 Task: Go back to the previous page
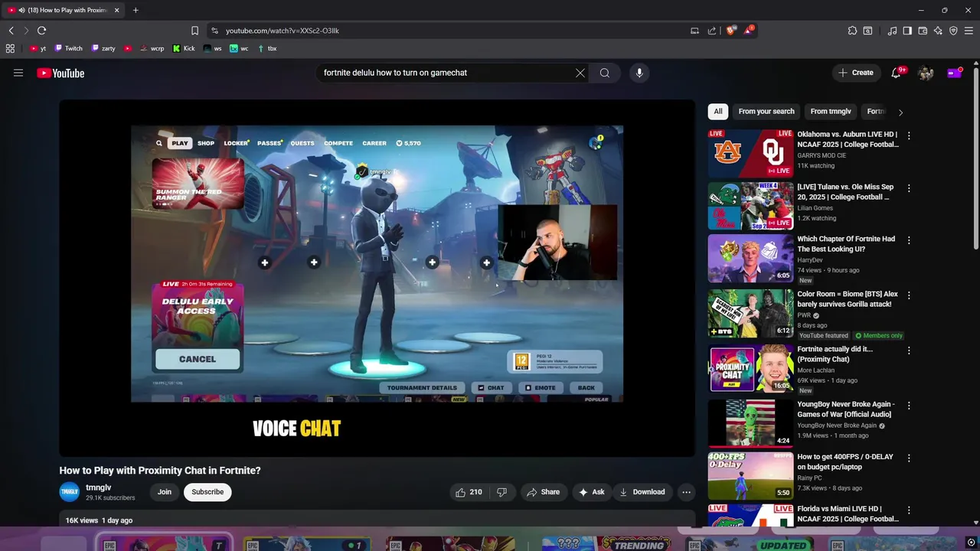11,31
